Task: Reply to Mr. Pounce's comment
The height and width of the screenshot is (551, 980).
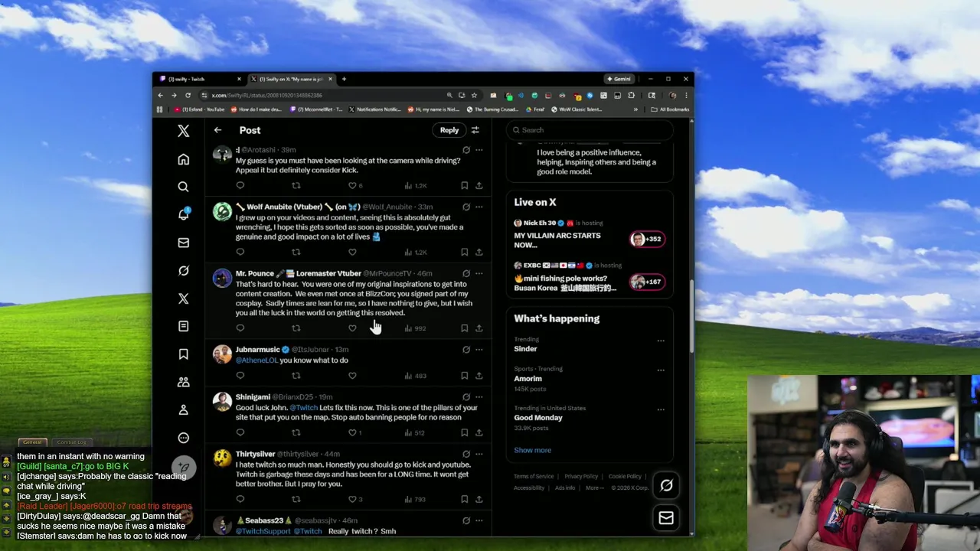Action: [240, 328]
